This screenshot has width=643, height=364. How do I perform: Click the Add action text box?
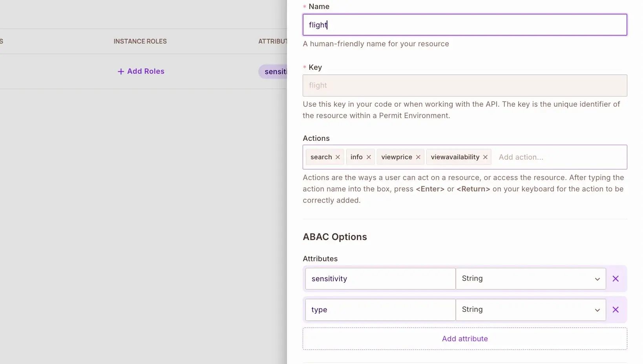557,157
